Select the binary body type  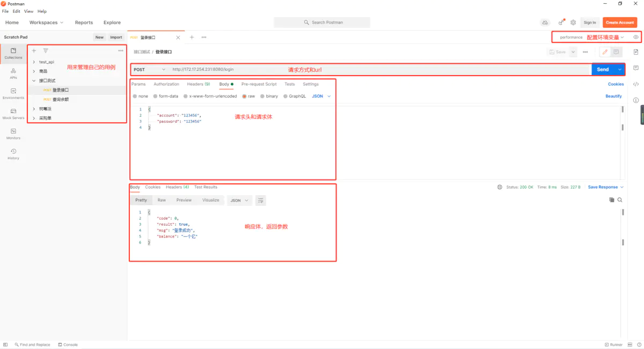(x=269, y=96)
